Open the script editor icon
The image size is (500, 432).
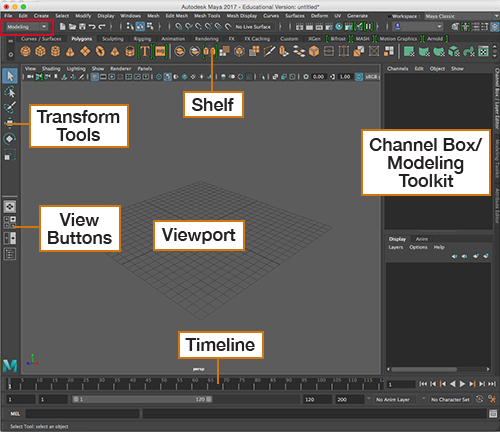click(493, 414)
